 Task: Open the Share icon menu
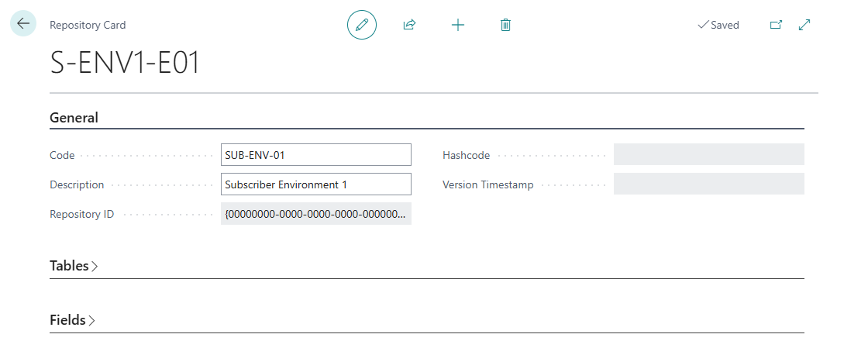point(409,25)
